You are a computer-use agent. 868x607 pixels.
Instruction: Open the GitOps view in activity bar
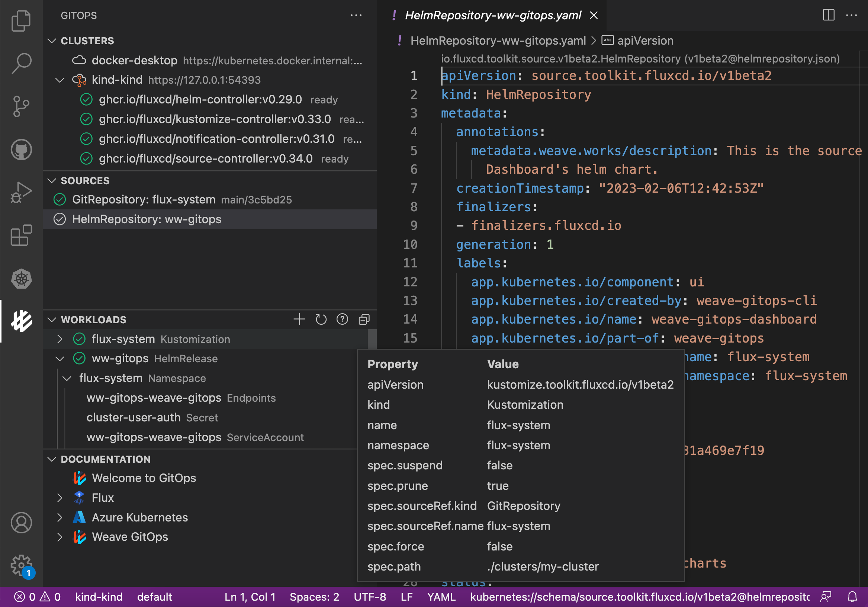pos(21,321)
